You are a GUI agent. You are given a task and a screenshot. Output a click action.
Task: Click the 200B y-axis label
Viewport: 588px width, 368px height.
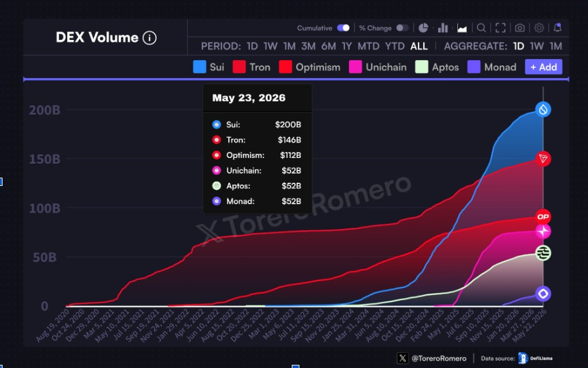[x=44, y=110]
